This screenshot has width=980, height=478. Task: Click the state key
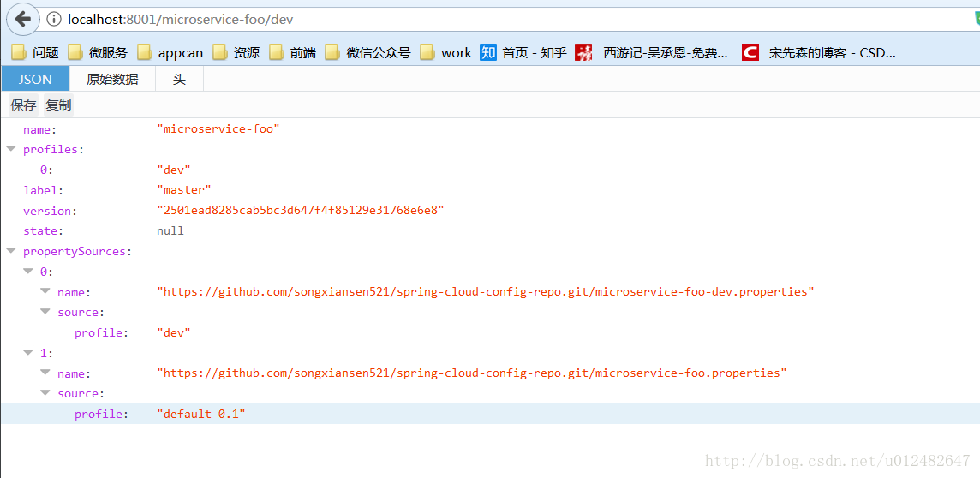click(43, 230)
